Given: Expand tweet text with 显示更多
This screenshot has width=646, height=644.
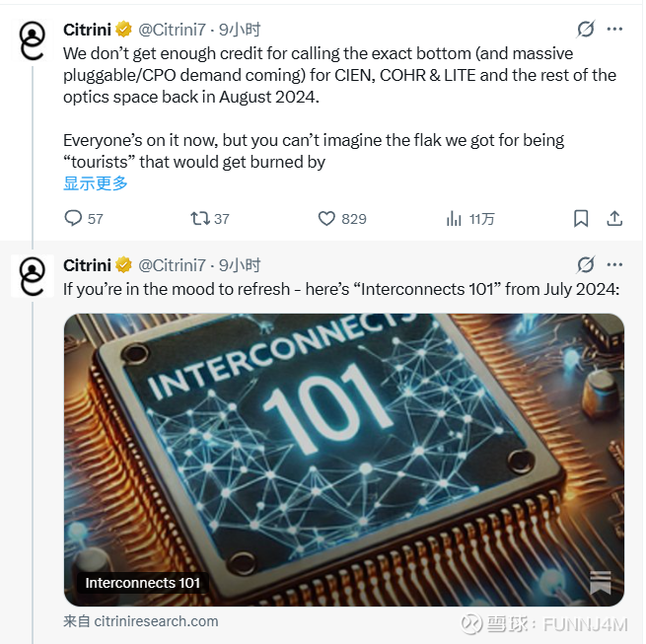Looking at the screenshot, I should click(96, 183).
